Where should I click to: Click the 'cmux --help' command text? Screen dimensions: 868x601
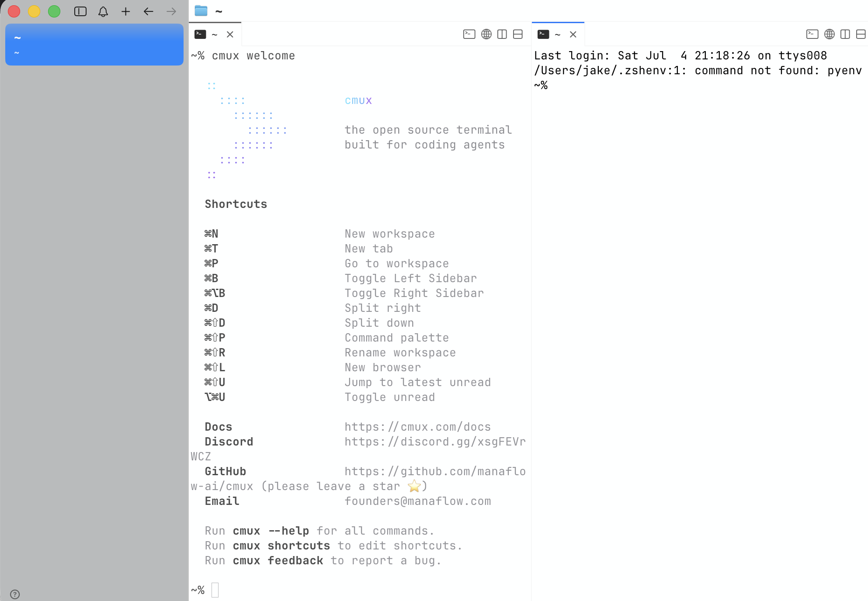(x=271, y=531)
